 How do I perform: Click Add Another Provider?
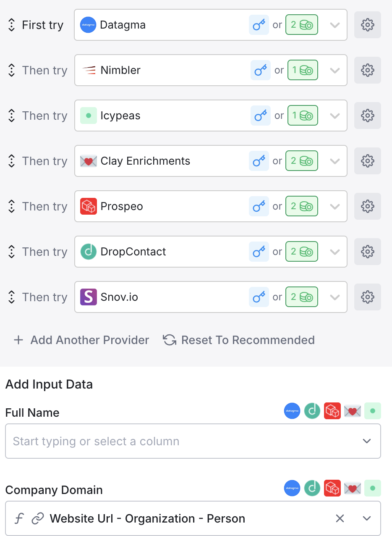pyautogui.click(x=81, y=340)
